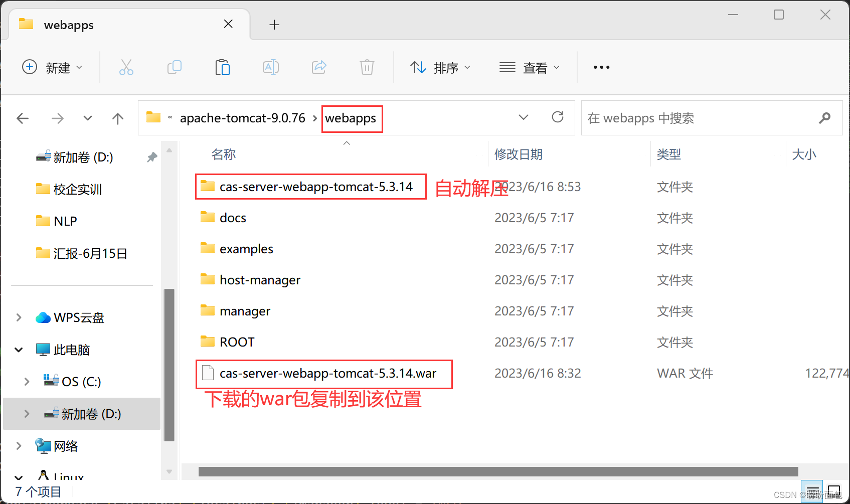Screen dimensions: 850x504
Task: Refresh the webapps folder view
Action: tap(558, 117)
